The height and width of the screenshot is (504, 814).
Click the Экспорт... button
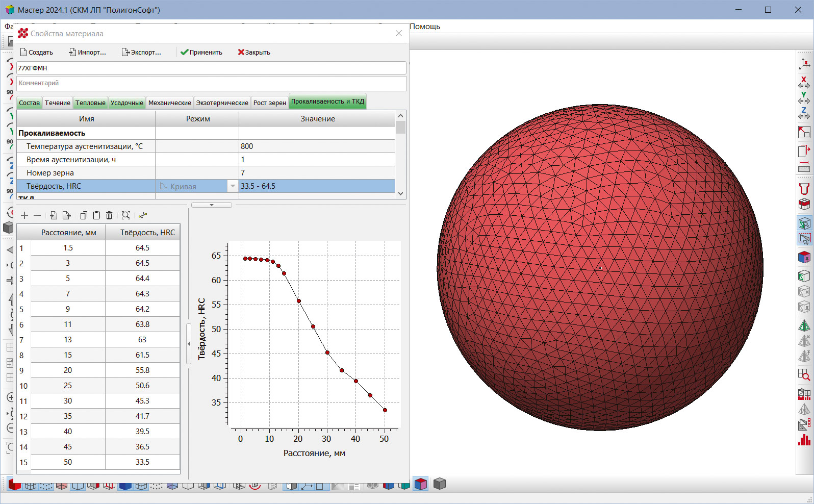coord(141,52)
